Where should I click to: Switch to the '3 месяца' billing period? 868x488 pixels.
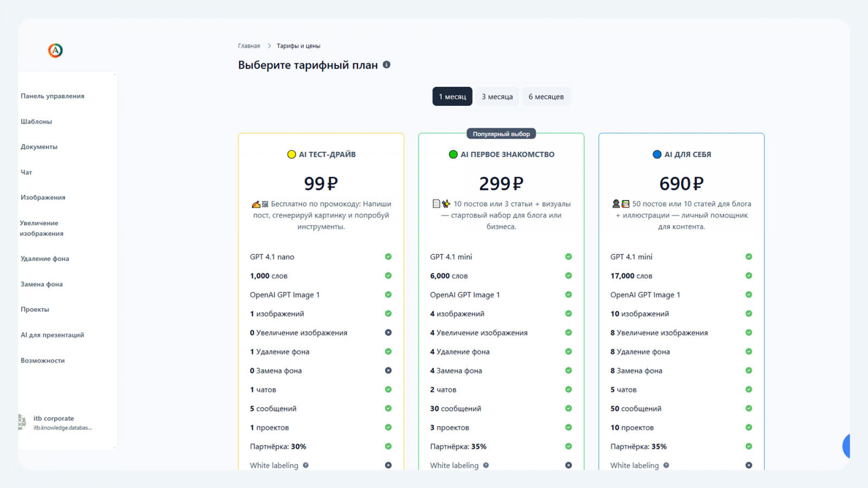point(497,97)
